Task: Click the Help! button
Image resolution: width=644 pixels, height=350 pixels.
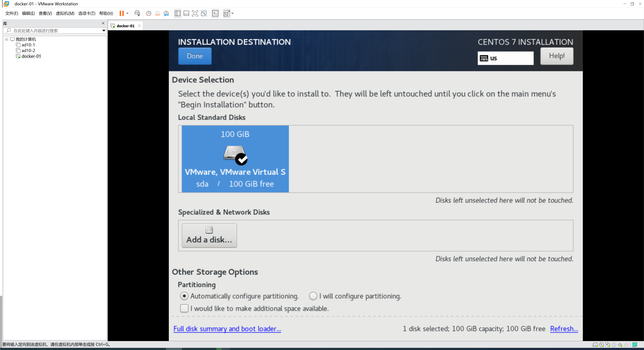Action: coord(557,56)
